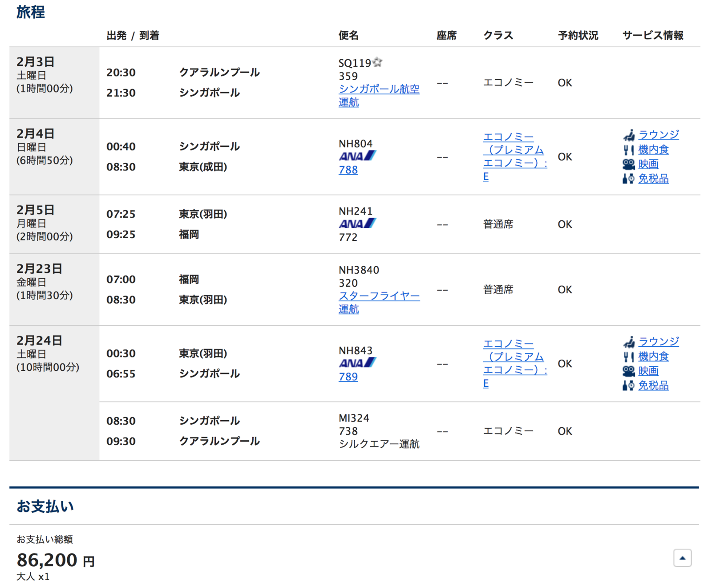
Task: Open 機内食 link in NH843 row
Action: click(653, 357)
